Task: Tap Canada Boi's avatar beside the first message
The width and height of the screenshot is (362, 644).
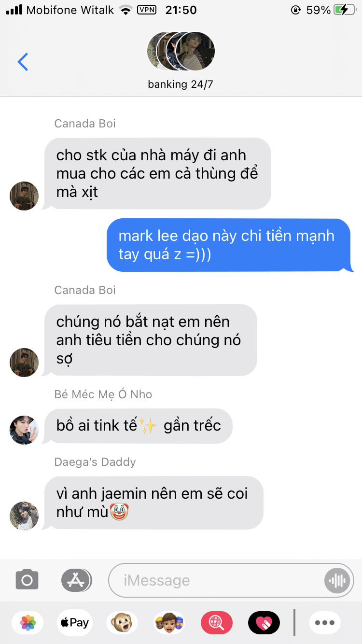Action: pos(24,196)
